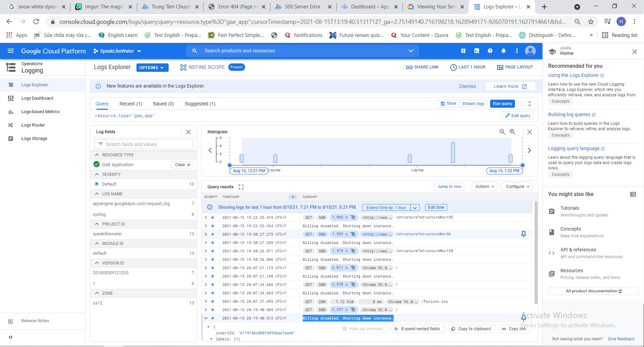Pin the structureNo=36 log entry
644x347 pixels.
pos(524,234)
